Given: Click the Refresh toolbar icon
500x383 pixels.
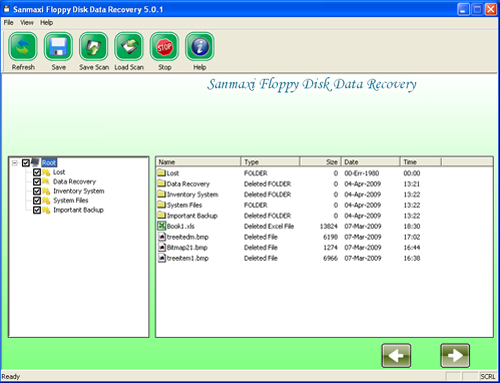Looking at the screenshot, I should [x=23, y=46].
